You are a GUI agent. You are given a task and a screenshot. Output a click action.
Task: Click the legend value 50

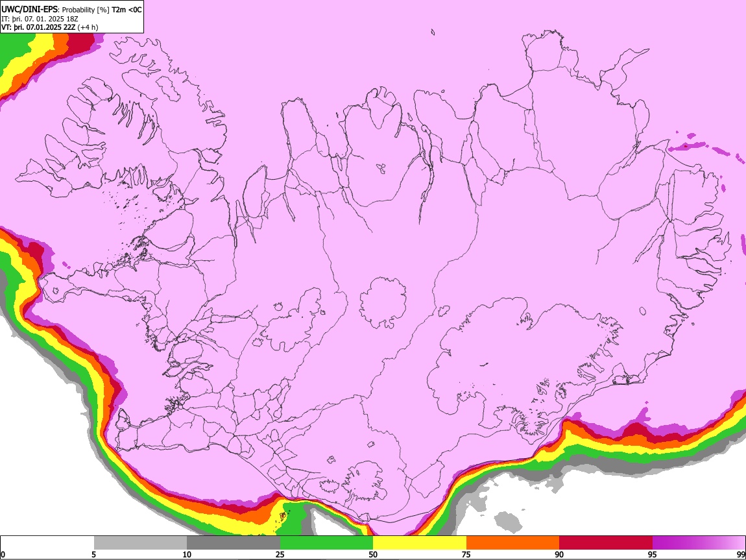coord(373,554)
